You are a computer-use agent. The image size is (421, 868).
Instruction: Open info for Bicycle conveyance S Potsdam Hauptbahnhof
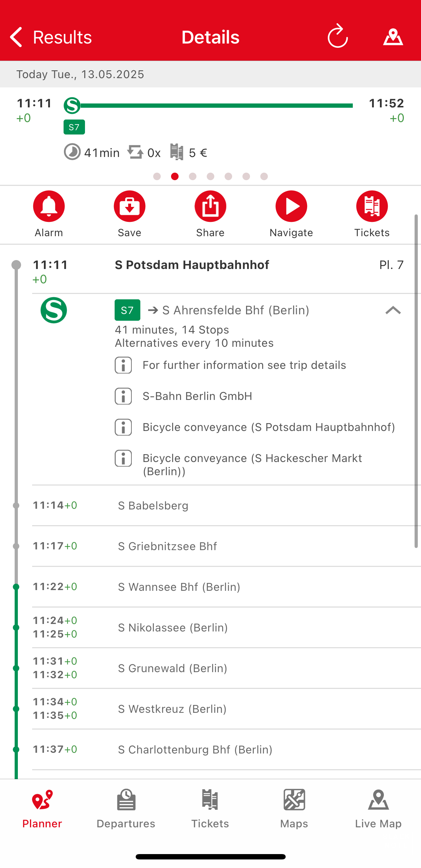click(x=123, y=427)
